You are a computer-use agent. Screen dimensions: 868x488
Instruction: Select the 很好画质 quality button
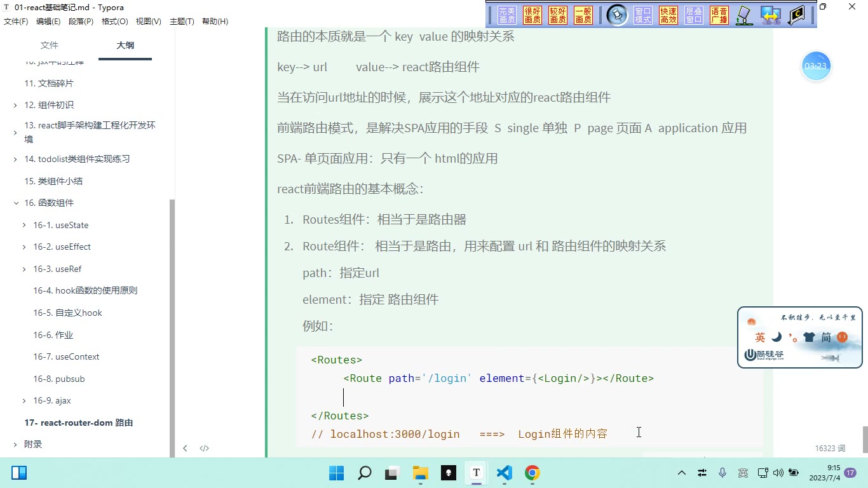[532, 15]
